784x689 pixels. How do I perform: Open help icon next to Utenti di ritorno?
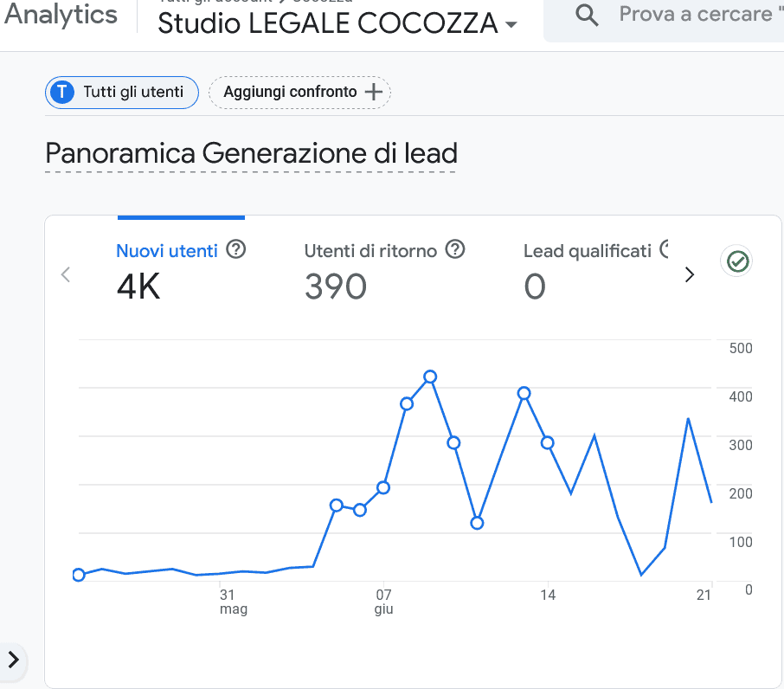click(455, 249)
